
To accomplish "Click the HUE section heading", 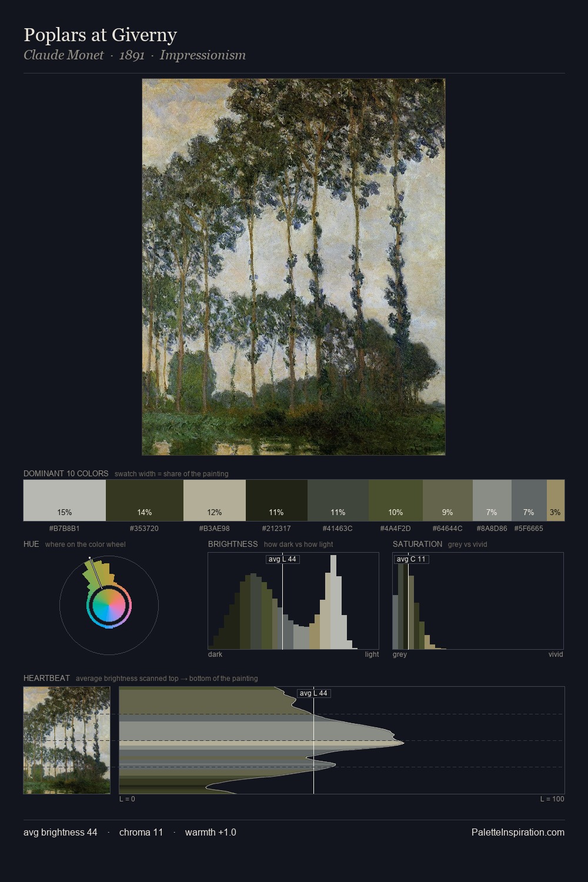I will pos(31,544).
